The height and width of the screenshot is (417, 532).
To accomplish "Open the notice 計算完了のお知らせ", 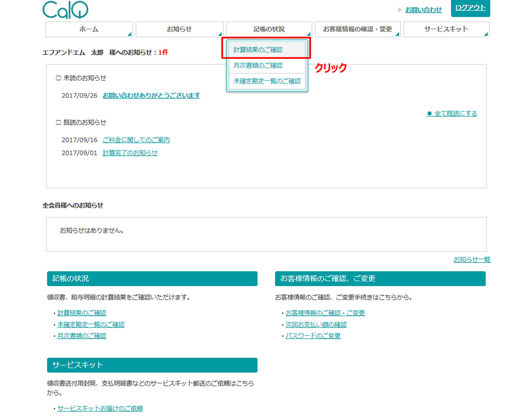I will 130,153.
